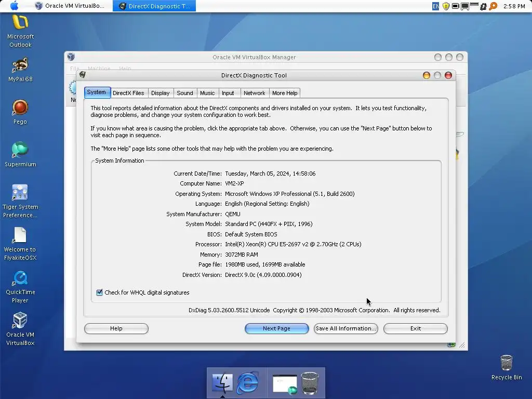
Task: Launch Internet Explorer from the dock
Action: pyautogui.click(x=247, y=383)
